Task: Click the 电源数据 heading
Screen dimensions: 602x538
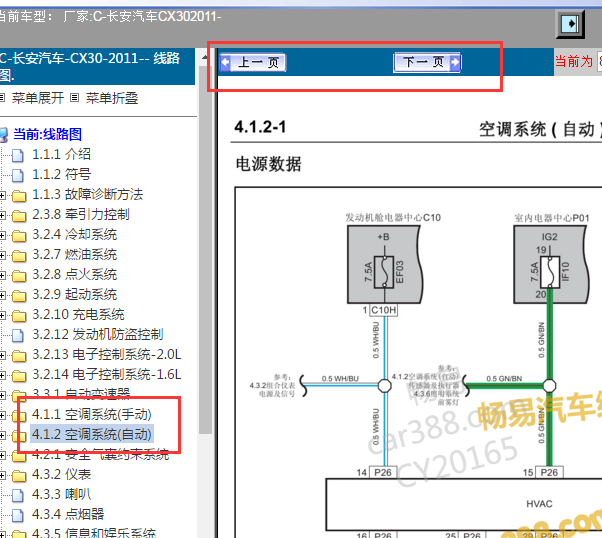Action: [x=268, y=164]
